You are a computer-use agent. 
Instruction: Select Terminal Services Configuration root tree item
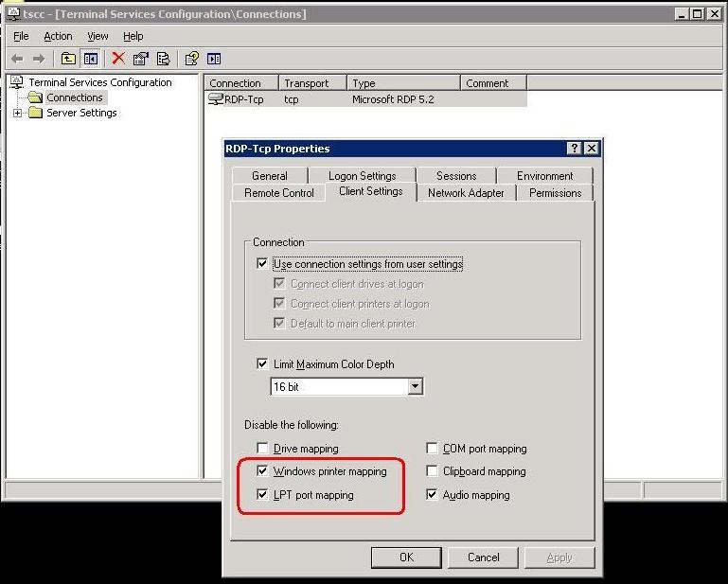point(99,82)
